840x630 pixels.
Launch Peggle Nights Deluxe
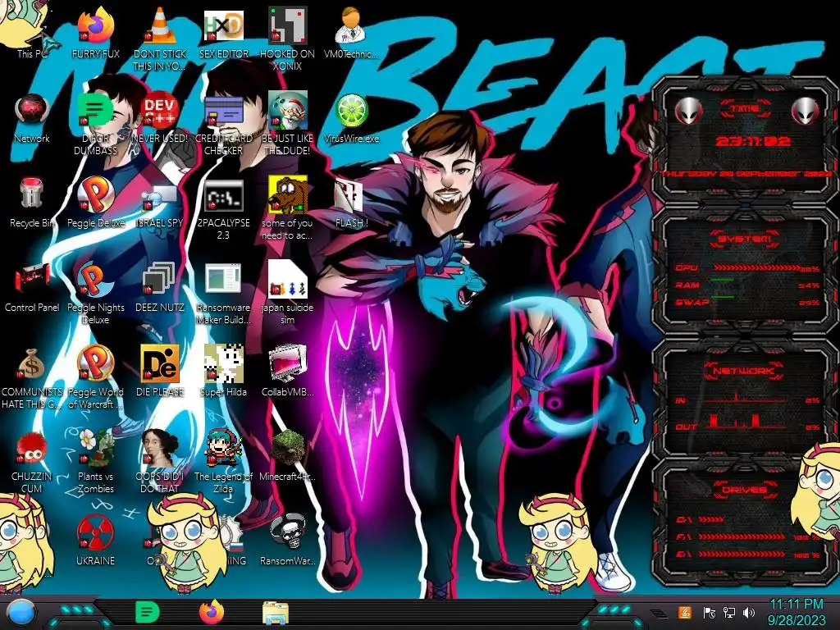point(95,279)
